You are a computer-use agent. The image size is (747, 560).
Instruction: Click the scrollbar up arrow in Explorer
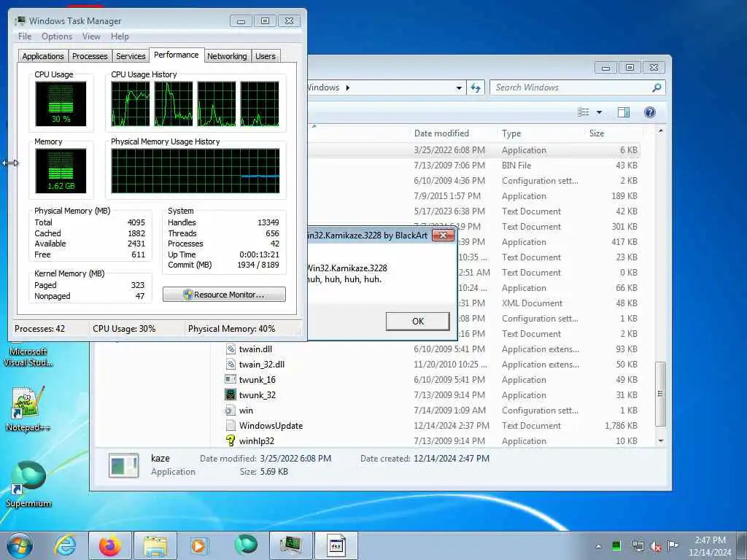point(660,131)
